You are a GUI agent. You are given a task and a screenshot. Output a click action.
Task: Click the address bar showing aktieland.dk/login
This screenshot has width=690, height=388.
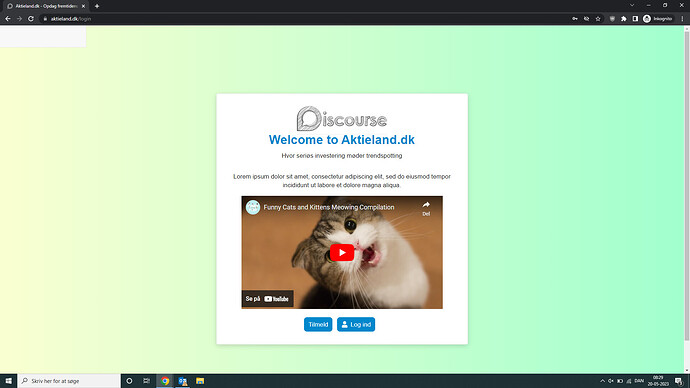click(x=304, y=18)
